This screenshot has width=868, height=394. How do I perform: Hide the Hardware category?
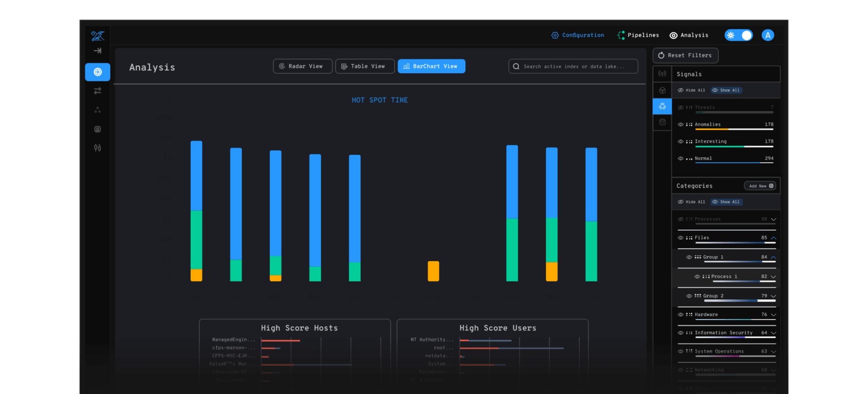[681, 315]
